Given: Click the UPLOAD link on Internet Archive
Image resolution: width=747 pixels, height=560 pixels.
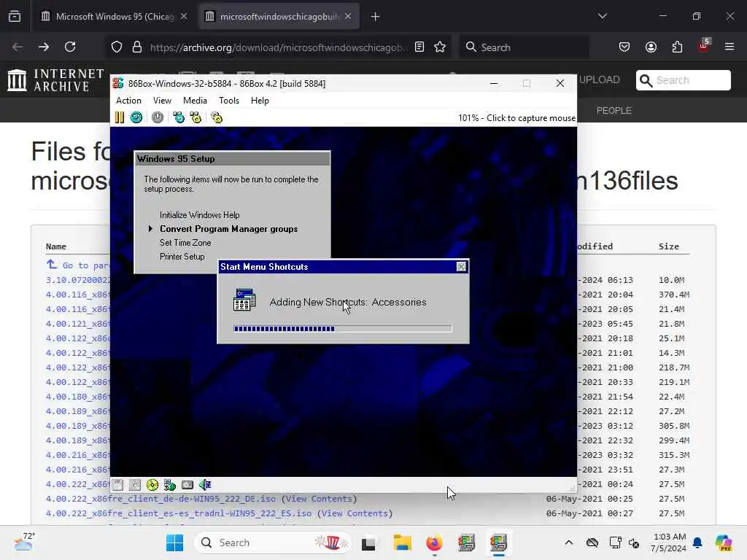Looking at the screenshot, I should point(600,80).
